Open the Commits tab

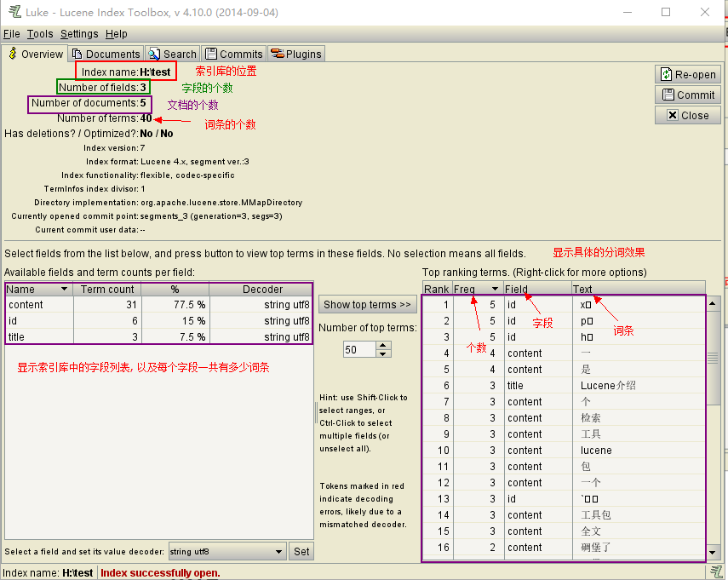[x=234, y=54]
